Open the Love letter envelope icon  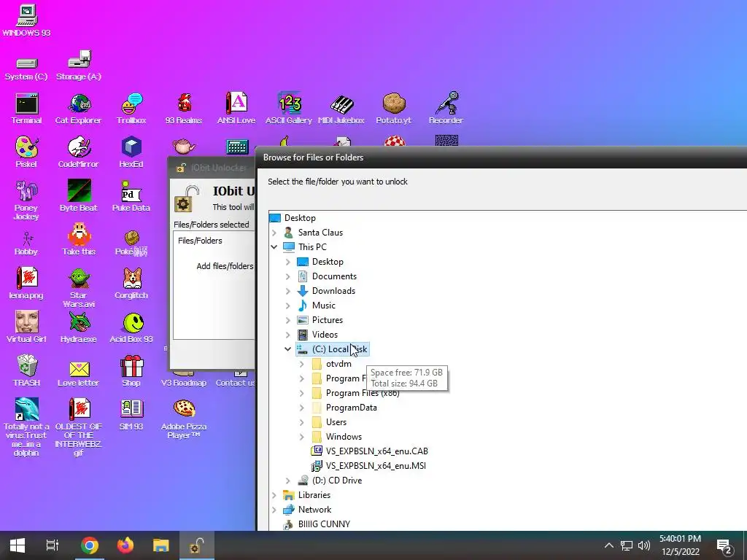tap(79, 373)
